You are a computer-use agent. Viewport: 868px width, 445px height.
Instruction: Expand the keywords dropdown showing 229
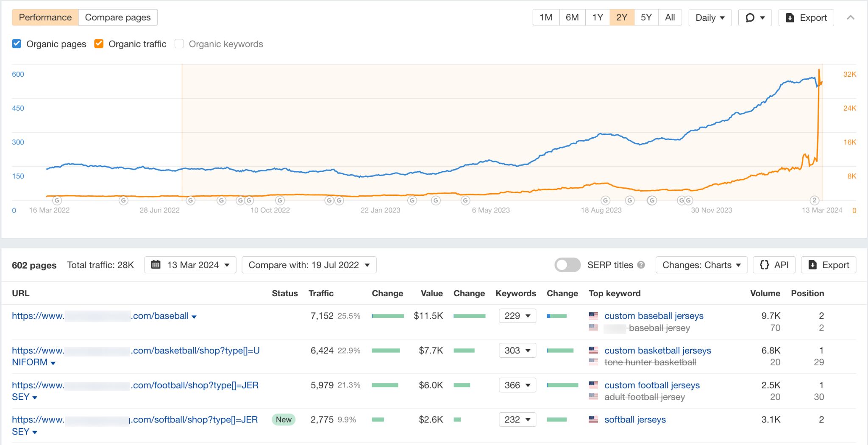(517, 315)
